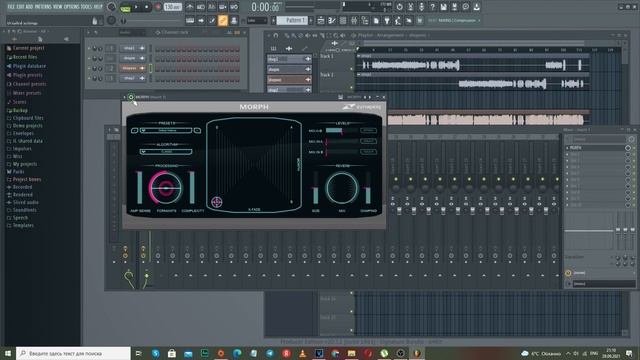Open Task View on the taskbar
Image resolution: width=640 pixels, height=360 pixels.
139,353
